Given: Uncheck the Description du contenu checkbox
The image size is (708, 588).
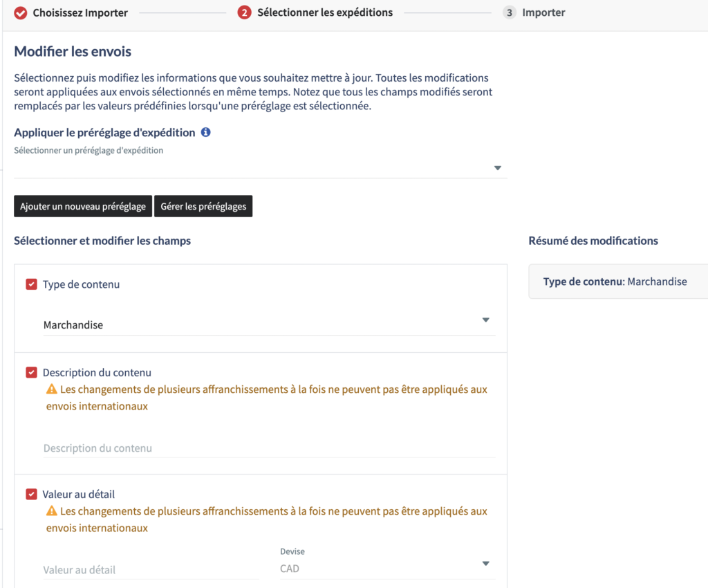Looking at the screenshot, I should click(32, 373).
